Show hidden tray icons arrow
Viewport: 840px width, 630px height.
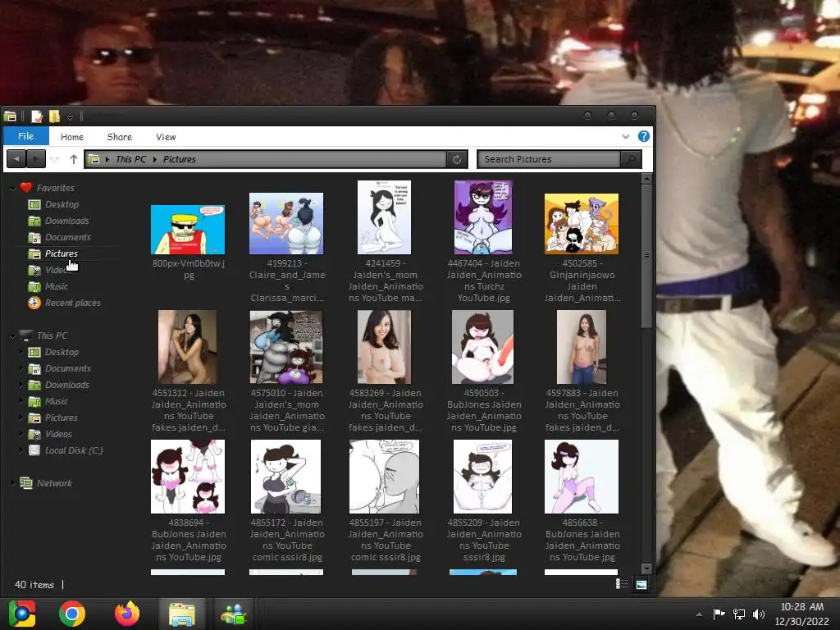click(x=699, y=614)
